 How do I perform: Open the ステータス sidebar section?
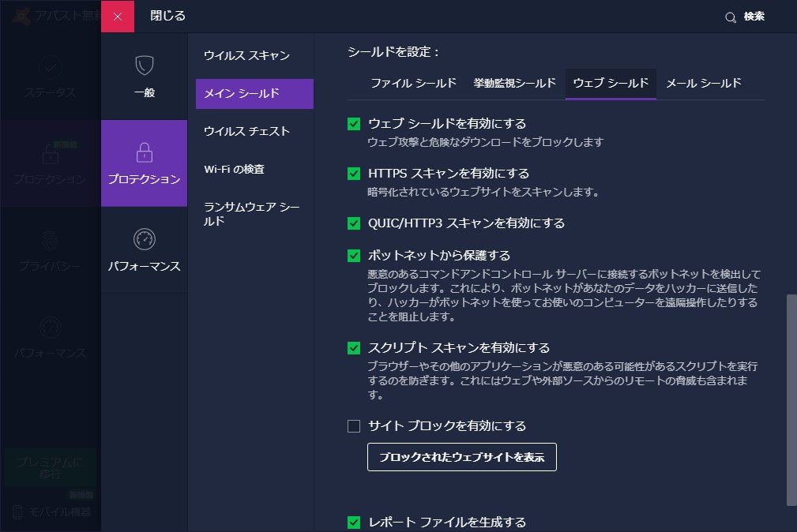(51, 76)
